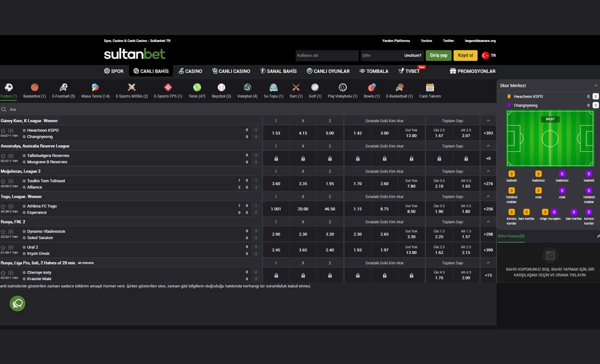
Task: Select the Futbol soccer ball icon
Action: pyautogui.click(x=8, y=87)
